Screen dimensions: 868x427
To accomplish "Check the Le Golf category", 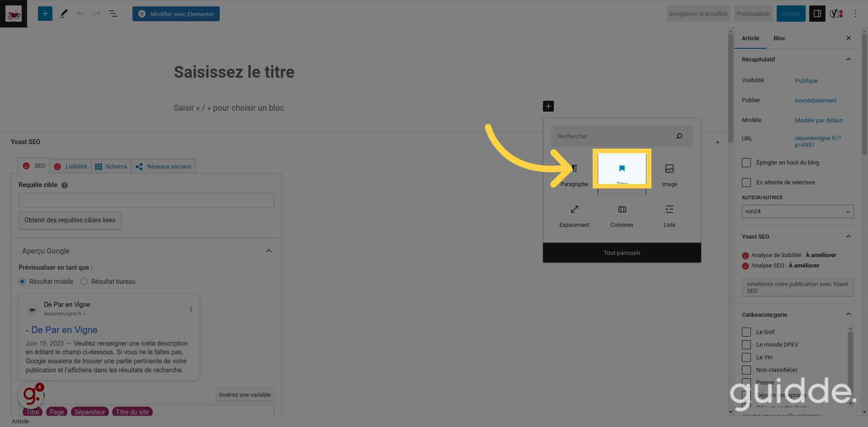I will [x=746, y=332].
